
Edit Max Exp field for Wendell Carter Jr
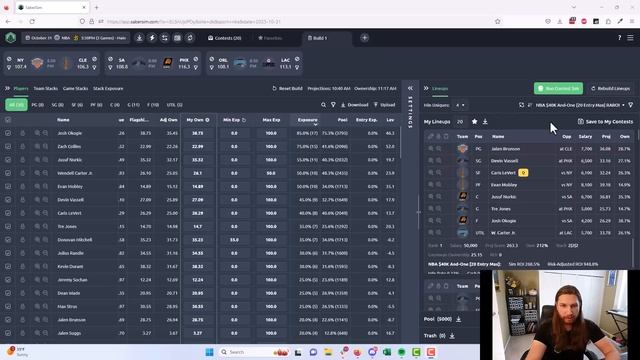coord(271,173)
